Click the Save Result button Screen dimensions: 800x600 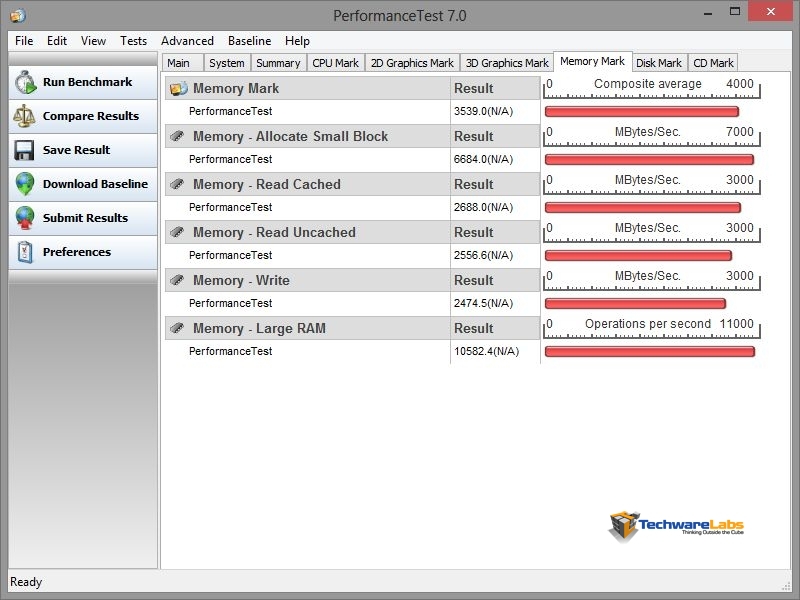83,150
